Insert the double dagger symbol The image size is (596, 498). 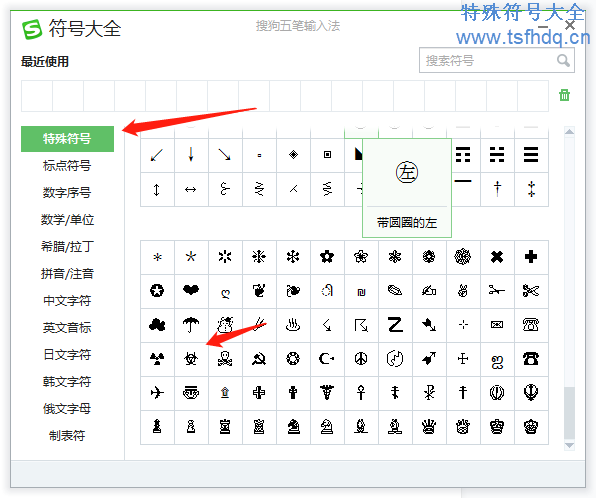pos(531,189)
